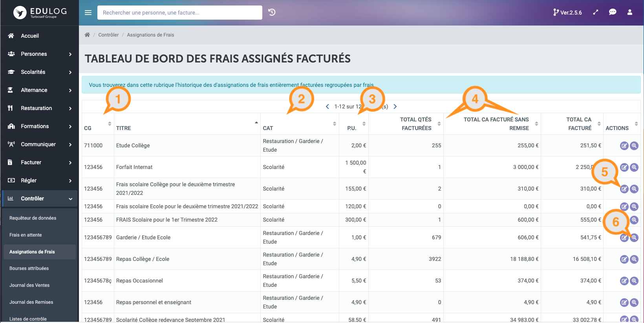This screenshot has height=323, width=644.
Task: Sort by TOTAL CA FACTURÉ SANS REMISE
Action: (x=492, y=124)
